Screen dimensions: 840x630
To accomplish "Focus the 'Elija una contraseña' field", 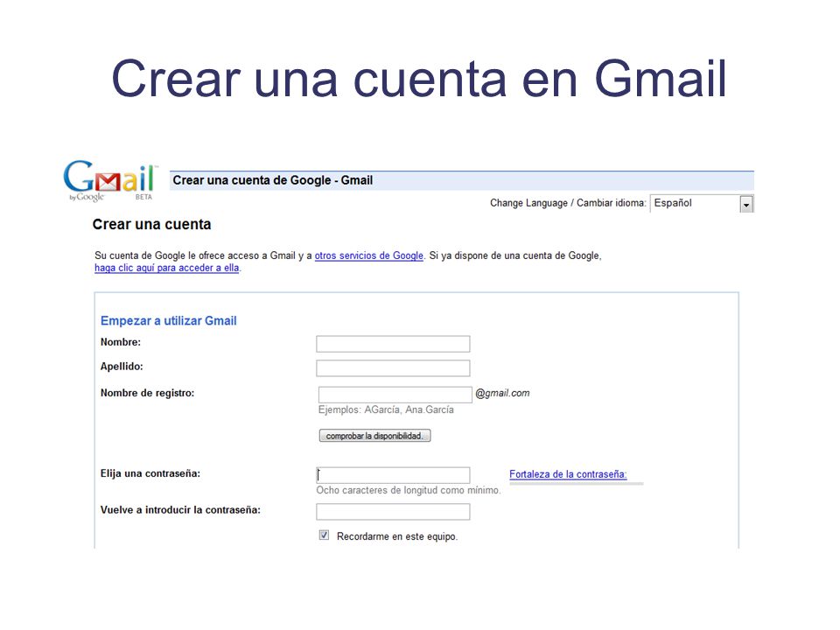I will click(393, 475).
